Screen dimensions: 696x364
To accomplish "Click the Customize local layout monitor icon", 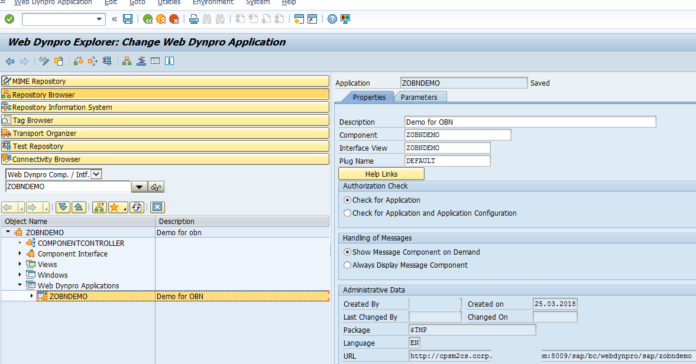I will (345, 19).
